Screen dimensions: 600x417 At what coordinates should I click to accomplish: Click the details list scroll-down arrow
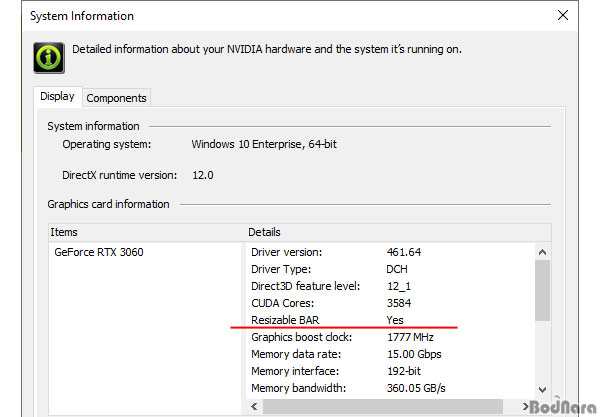[542, 389]
